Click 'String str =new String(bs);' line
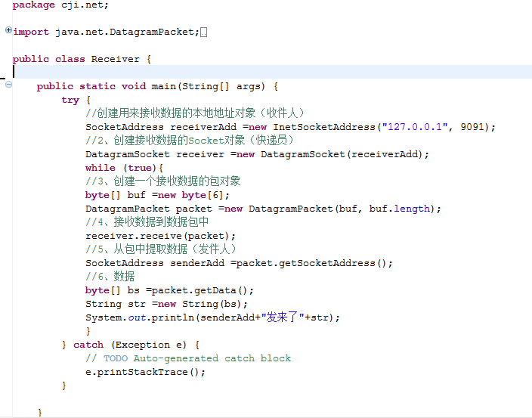 pos(166,304)
